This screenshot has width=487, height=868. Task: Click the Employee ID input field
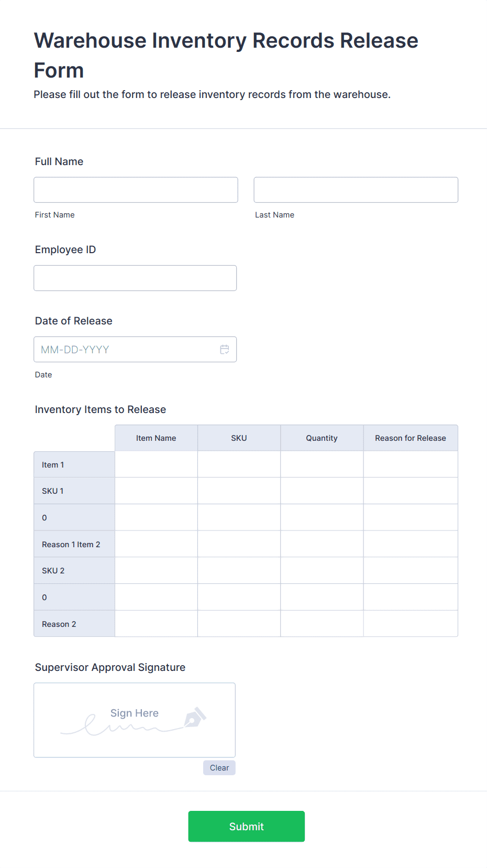[135, 278]
